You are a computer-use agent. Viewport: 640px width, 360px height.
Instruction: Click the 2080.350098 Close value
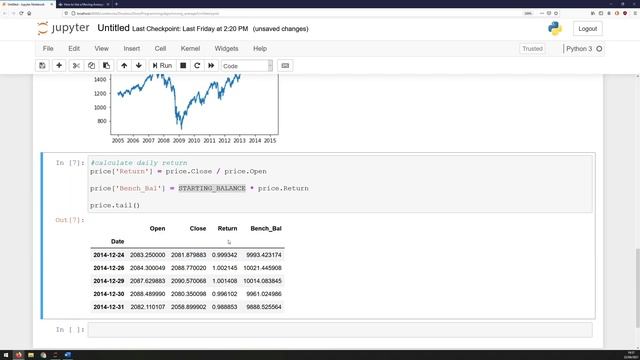pos(188,294)
